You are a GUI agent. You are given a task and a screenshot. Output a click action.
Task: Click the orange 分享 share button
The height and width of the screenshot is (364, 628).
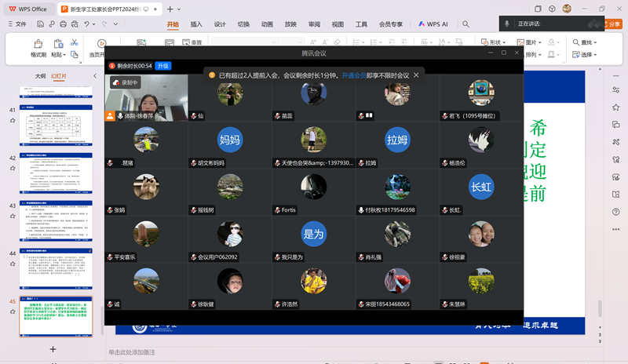(613, 24)
